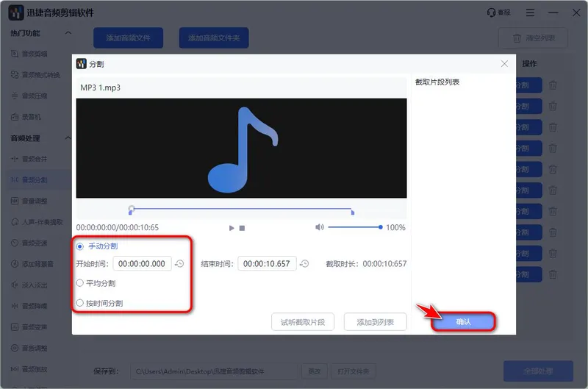Open 录音机 recorder in the sidebar
This screenshot has width=588, height=389.
[x=26, y=117]
